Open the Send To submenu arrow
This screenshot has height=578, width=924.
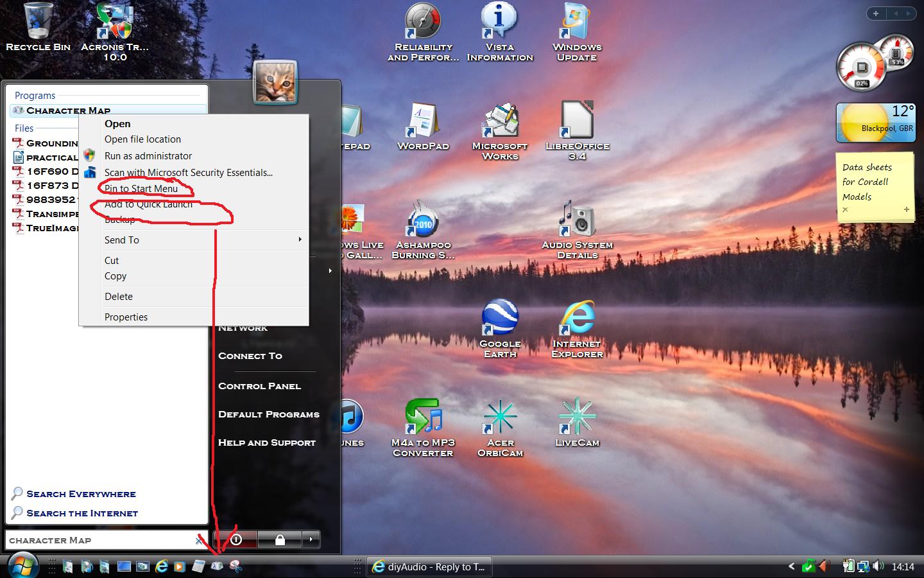pos(300,240)
